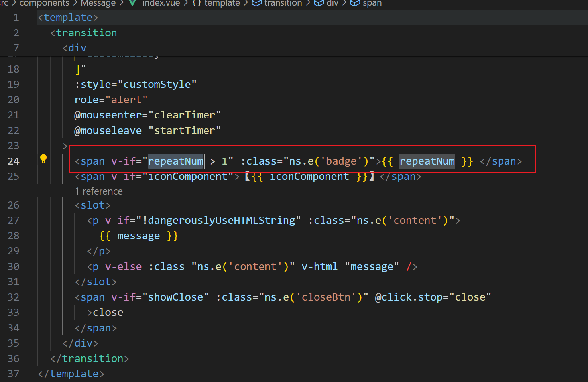
Task: Click the message interpolation on line 28
Action: (x=138, y=235)
